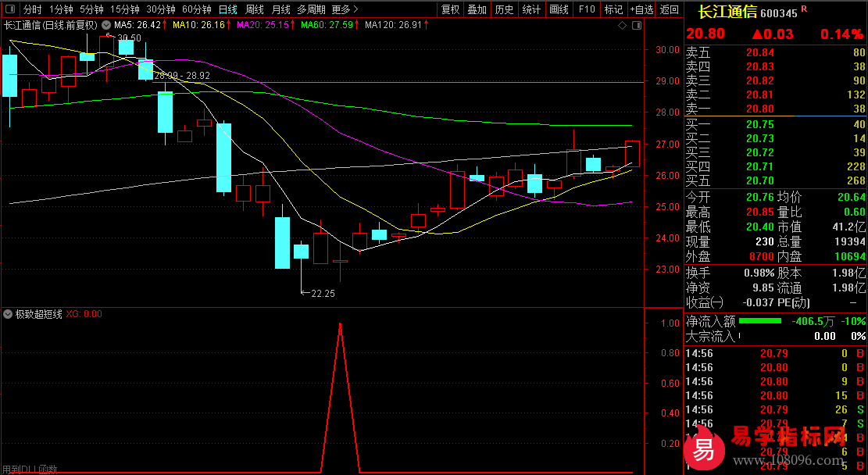
Task: Click the 大宗流入 0.00 row
Action: coord(776,336)
